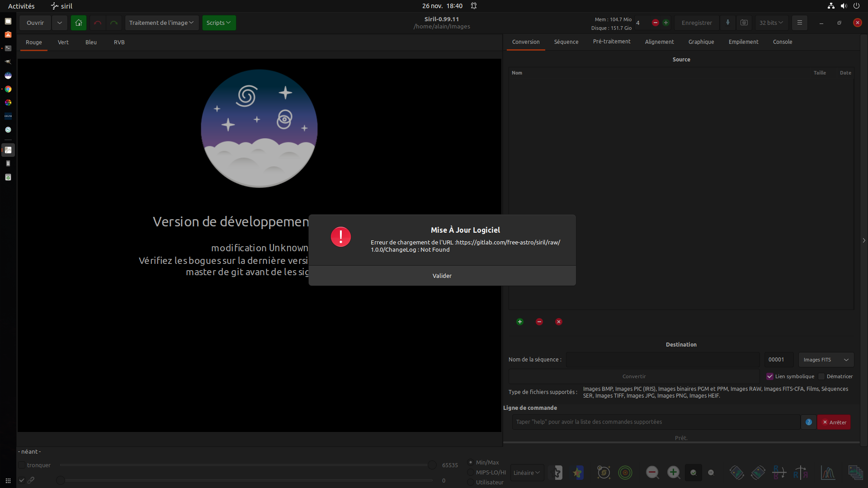Click the red remove source file icon
Screen dimensions: 868x488
(x=539, y=322)
